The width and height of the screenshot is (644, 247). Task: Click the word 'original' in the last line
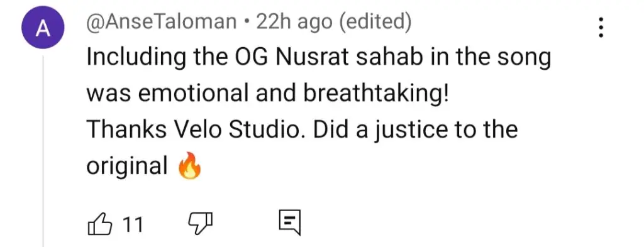pos(127,167)
